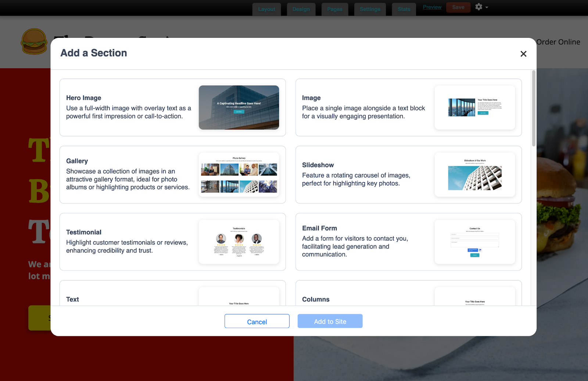
Task: Click the Order Online menu link
Action: coord(558,42)
